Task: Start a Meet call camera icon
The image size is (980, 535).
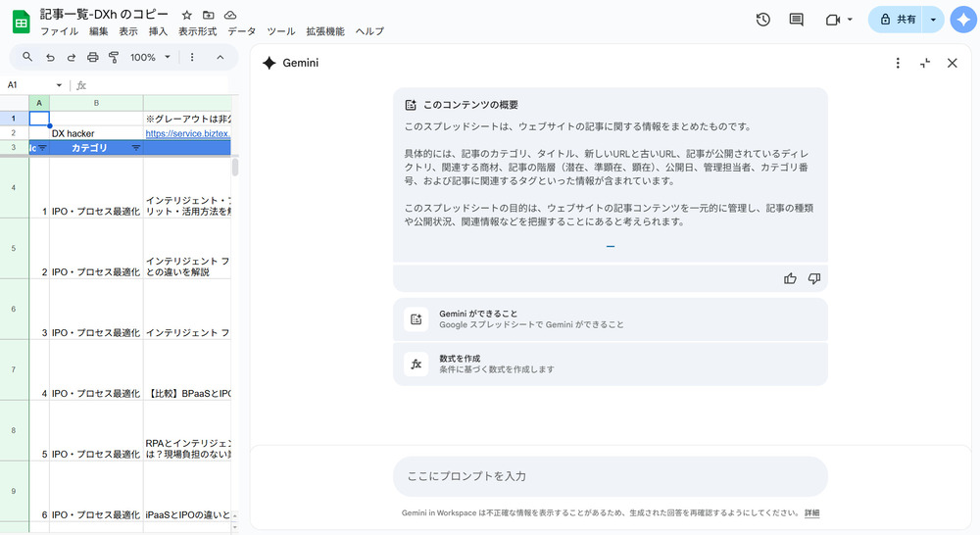Action: point(832,20)
